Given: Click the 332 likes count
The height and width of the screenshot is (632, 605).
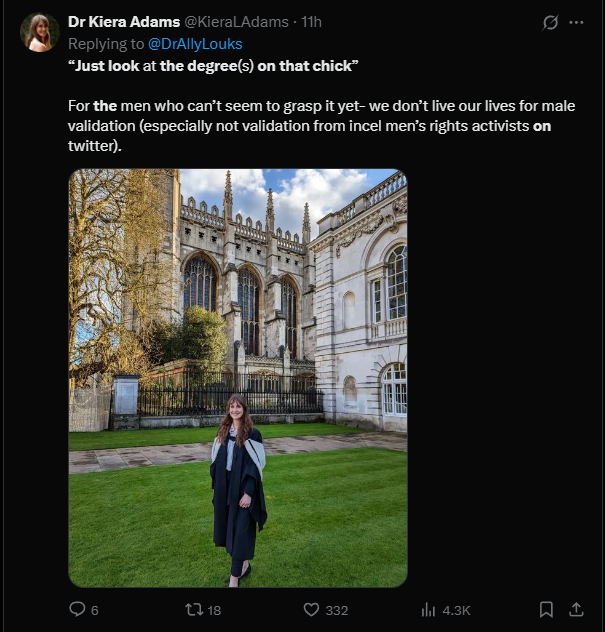Looking at the screenshot, I should click(337, 610).
